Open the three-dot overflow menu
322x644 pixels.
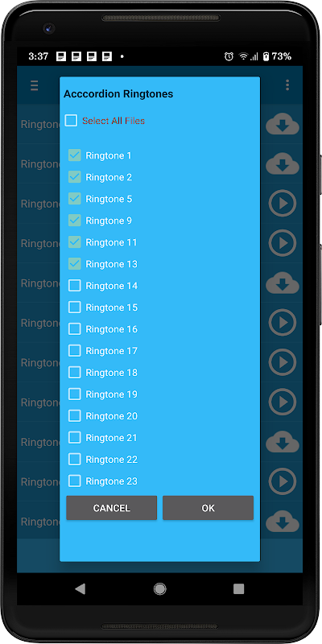287,85
